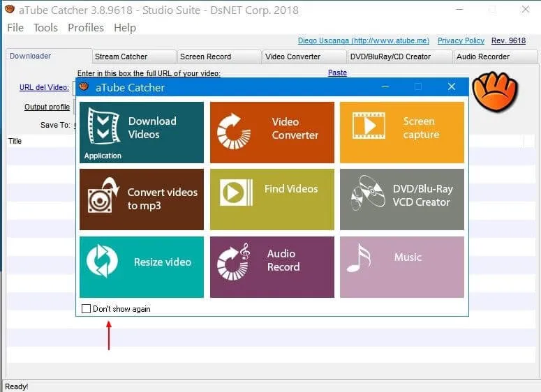This screenshot has width=541, height=392.
Task: Click the Download Videos tile label
Action: 152,128
